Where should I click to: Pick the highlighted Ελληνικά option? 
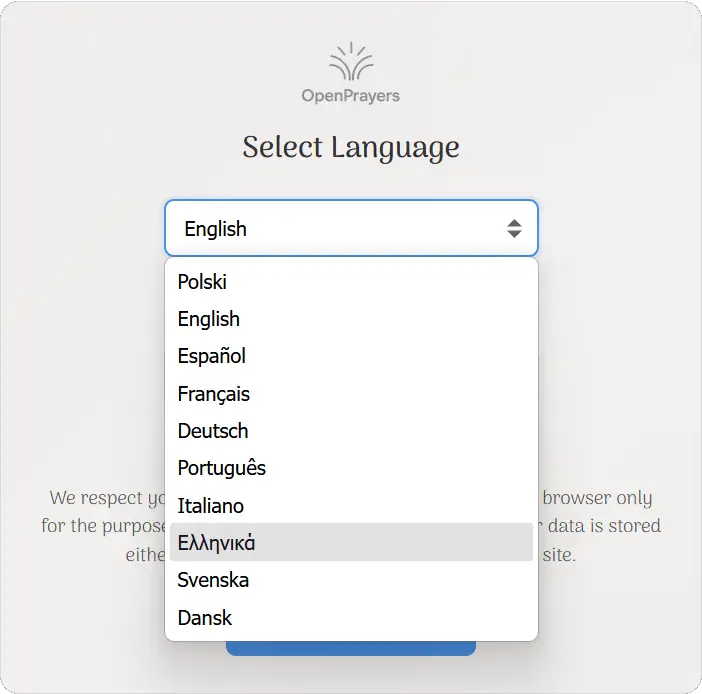point(217,543)
